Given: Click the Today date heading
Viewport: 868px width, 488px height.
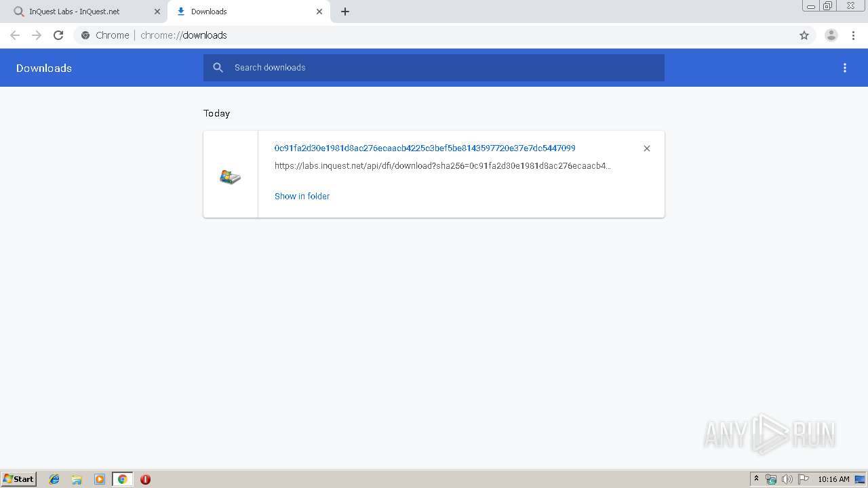Looking at the screenshot, I should pos(216,113).
